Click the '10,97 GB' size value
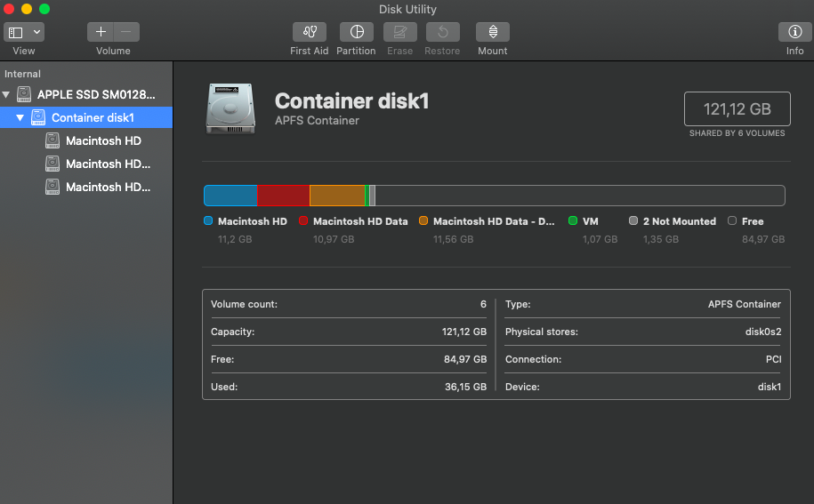This screenshot has width=814, height=504. [x=334, y=239]
